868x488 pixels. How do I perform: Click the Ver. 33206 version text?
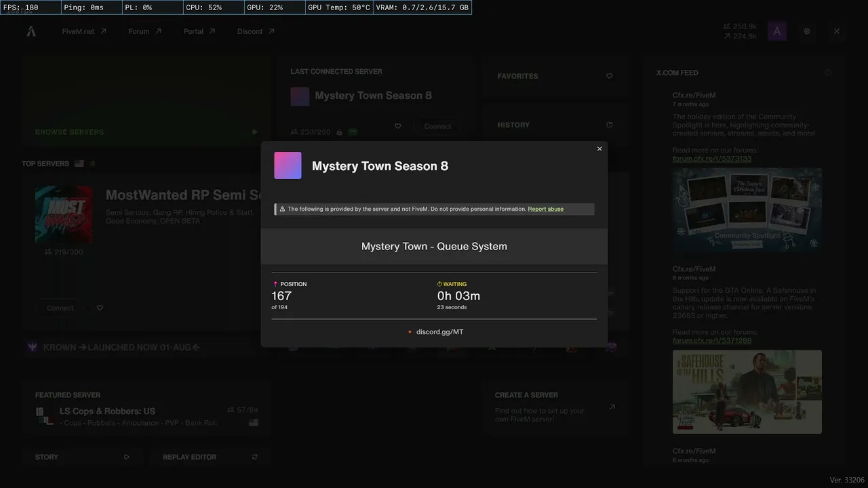coord(847,480)
